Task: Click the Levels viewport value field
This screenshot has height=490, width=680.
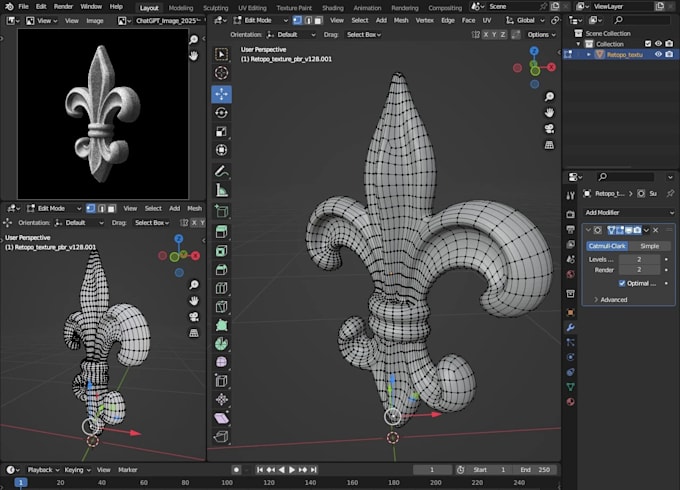Action: [x=639, y=259]
